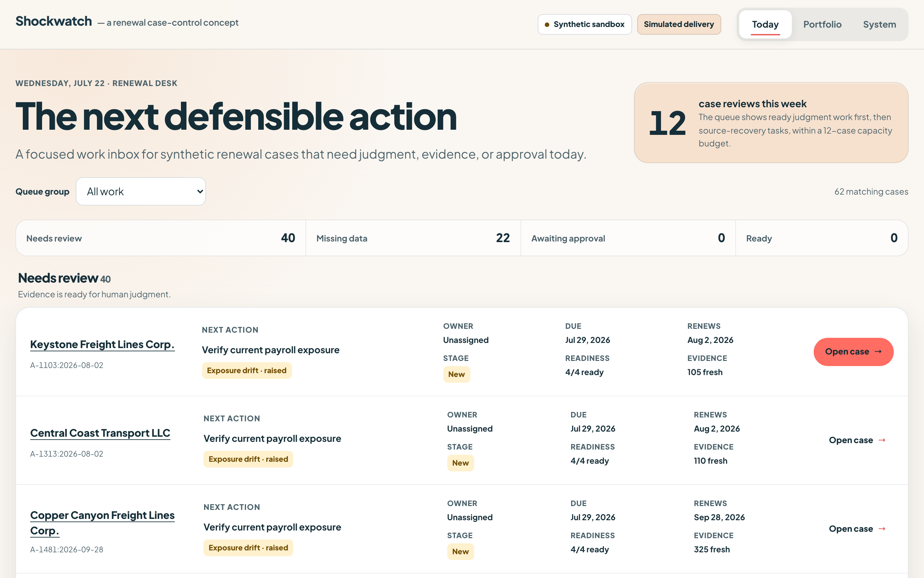
Task: Click evidence value 110 fresh
Action: click(711, 461)
